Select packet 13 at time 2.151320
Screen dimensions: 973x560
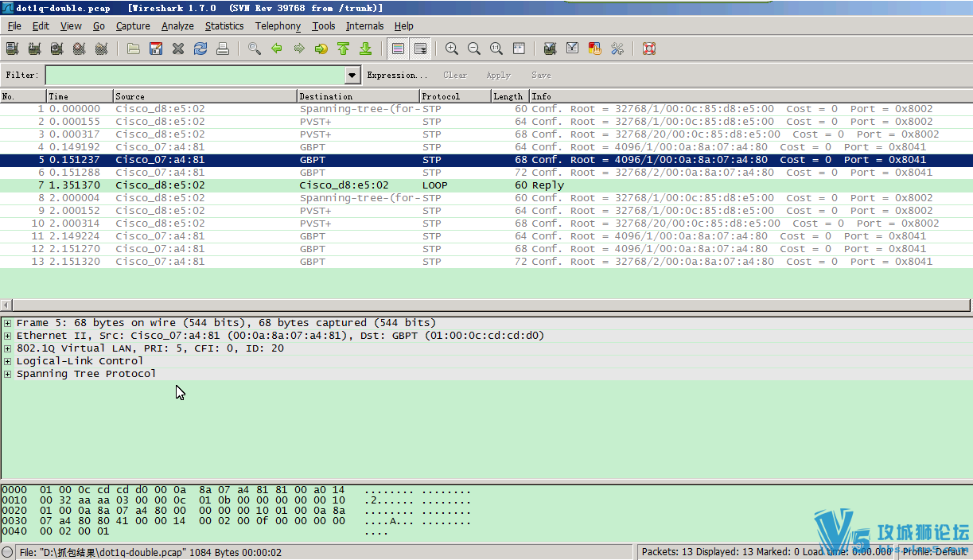pos(486,262)
